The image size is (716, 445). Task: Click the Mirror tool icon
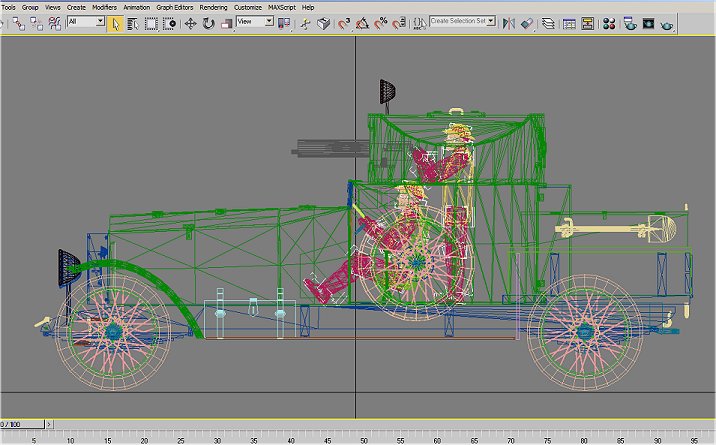point(508,23)
